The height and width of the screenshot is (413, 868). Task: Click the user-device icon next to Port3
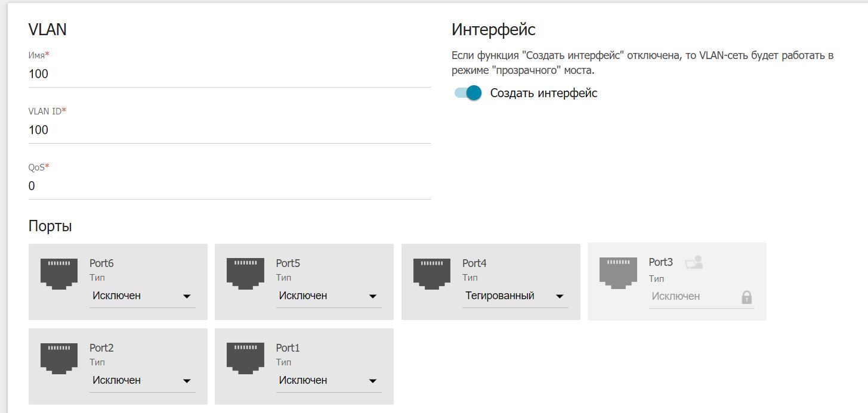tap(693, 262)
